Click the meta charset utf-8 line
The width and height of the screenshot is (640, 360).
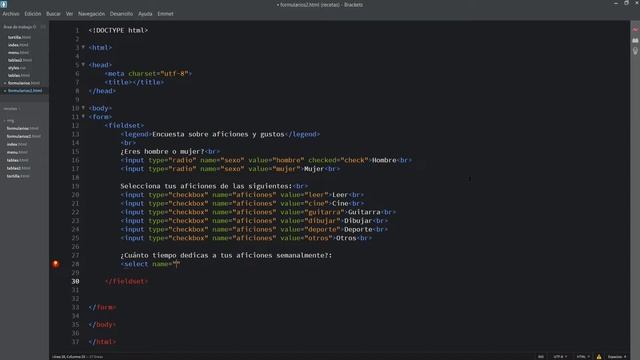(x=148, y=73)
